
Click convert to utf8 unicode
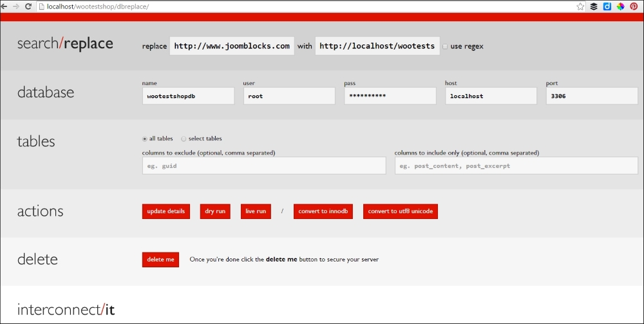pos(400,211)
